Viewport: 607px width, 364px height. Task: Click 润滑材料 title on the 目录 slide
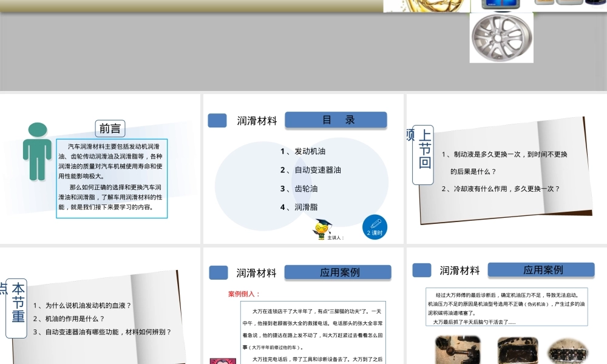tap(257, 121)
